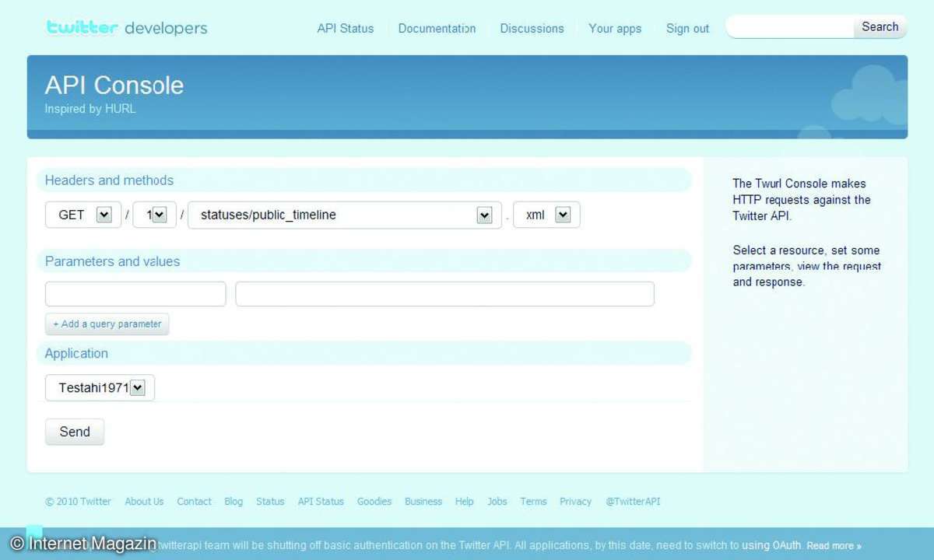Image resolution: width=934 pixels, height=560 pixels.
Task: Click the API Console page heading
Action: pos(114,85)
